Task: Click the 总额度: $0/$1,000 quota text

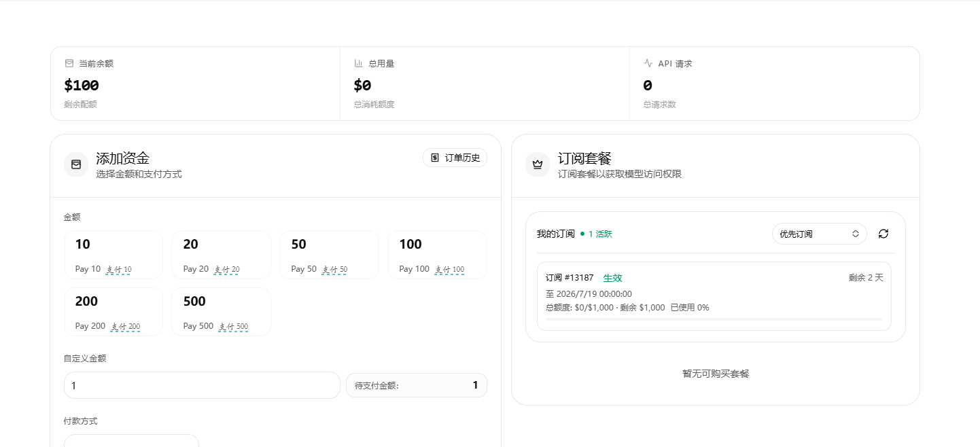Action: tap(578, 308)
